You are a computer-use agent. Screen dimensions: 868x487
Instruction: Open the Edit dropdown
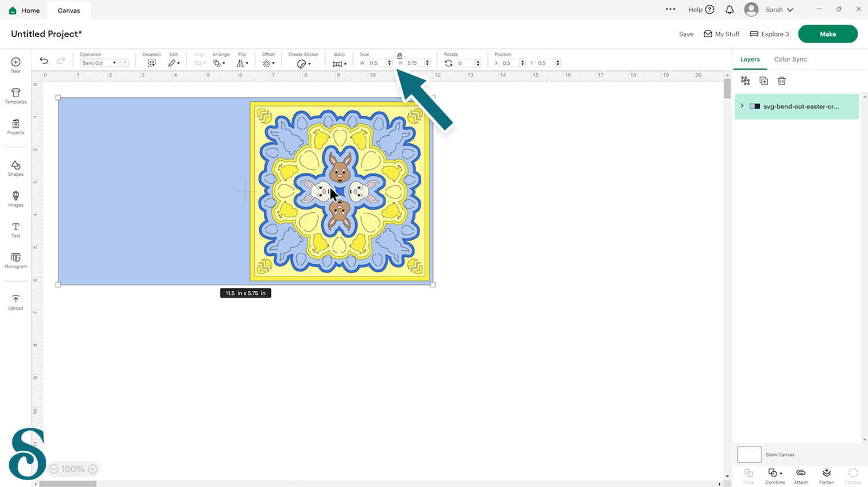click(174, 63)
